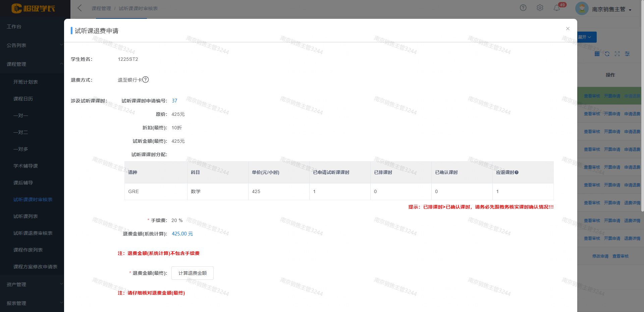Close the 试听课退费申请 dialog
The image size is (644, 312).
568,29
